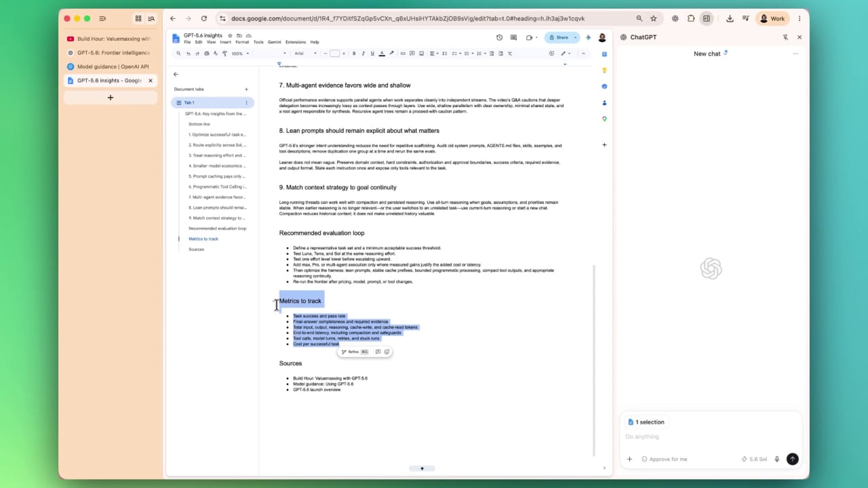Open the editing mode pencil dropdown
Screen dimensions: 868x488
566,54
